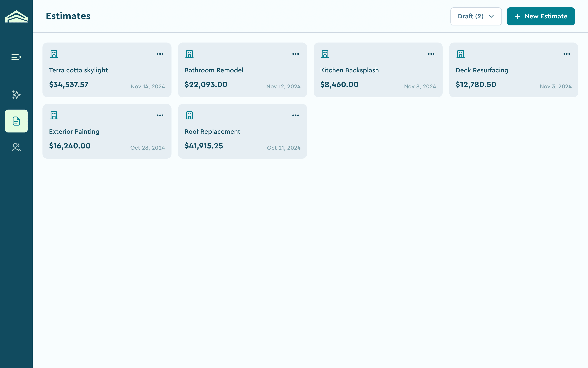Click the building icon on Bathroom Remodel card
The image size is (588, 368).
(190, 54)
